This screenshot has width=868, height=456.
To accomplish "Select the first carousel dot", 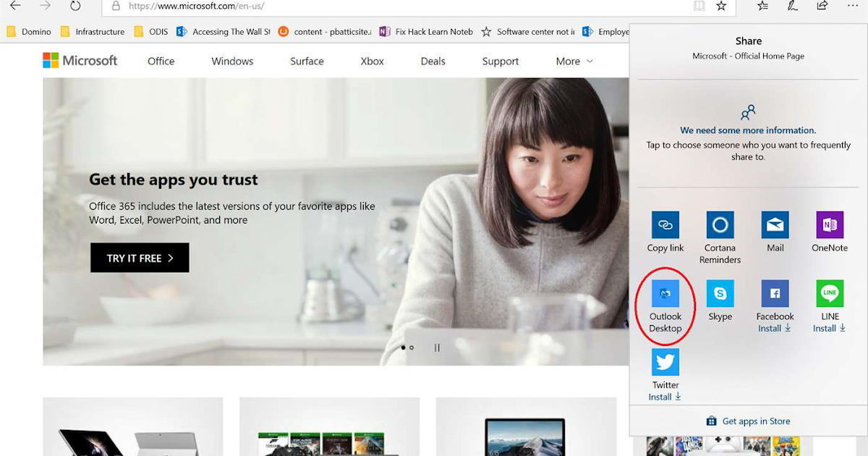I will pyautogui.click(x=404, y=347).
